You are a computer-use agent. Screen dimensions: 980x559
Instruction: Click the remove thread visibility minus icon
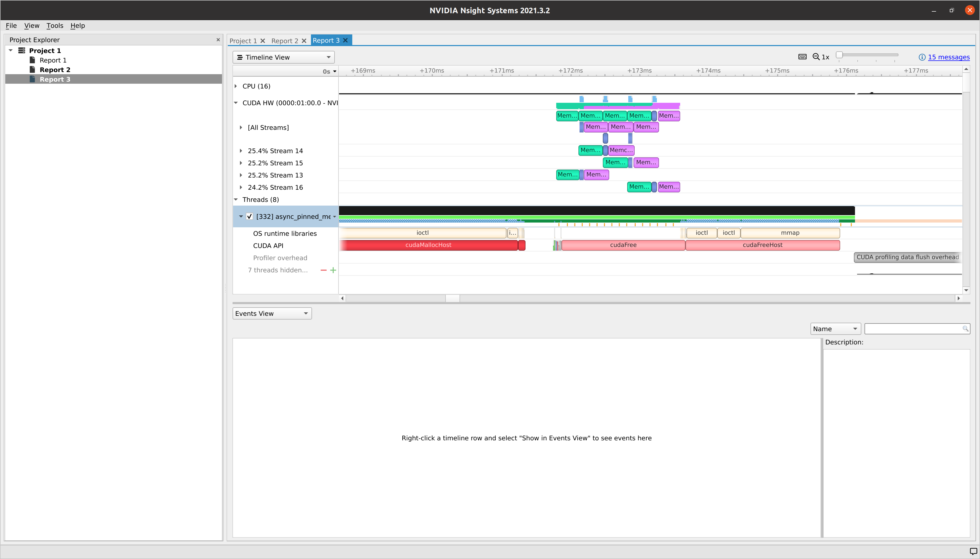click(x=323, y=270)
